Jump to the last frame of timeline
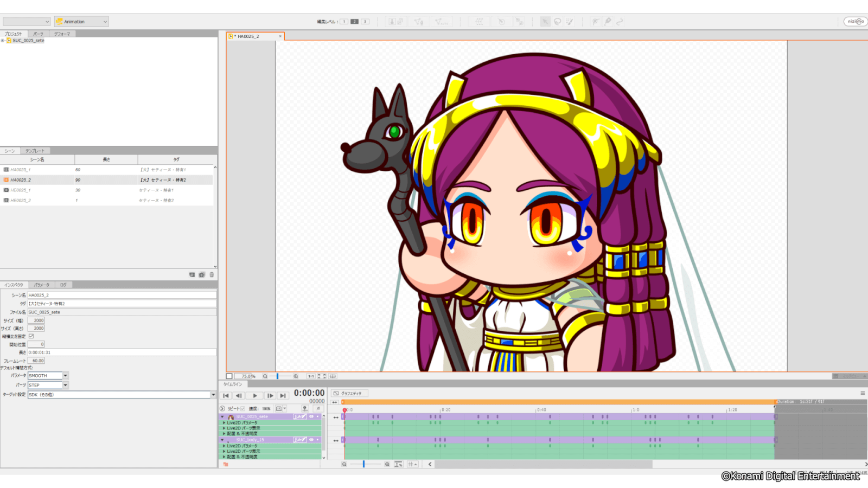 [283, 396]
